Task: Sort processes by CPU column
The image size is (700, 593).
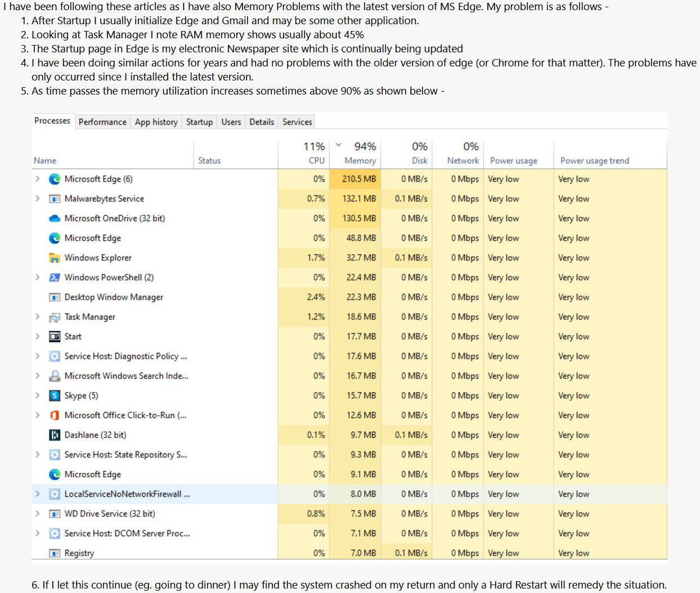Action: [304, 153]
